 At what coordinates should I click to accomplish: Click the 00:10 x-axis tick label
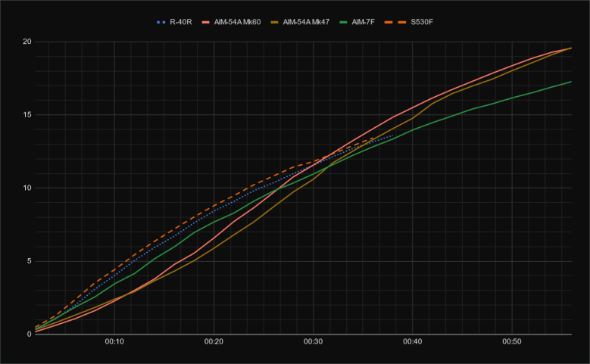coord(114,343)
